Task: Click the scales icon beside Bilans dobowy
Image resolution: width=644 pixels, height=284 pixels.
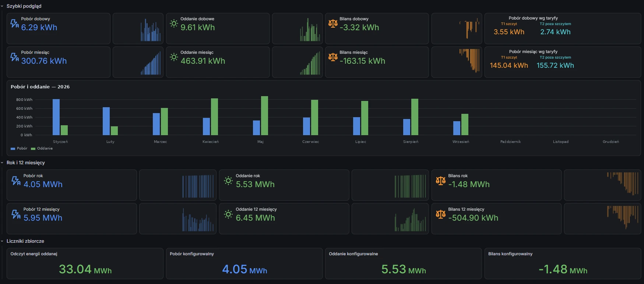Action: pyautogui.click(x=333, y=24)
